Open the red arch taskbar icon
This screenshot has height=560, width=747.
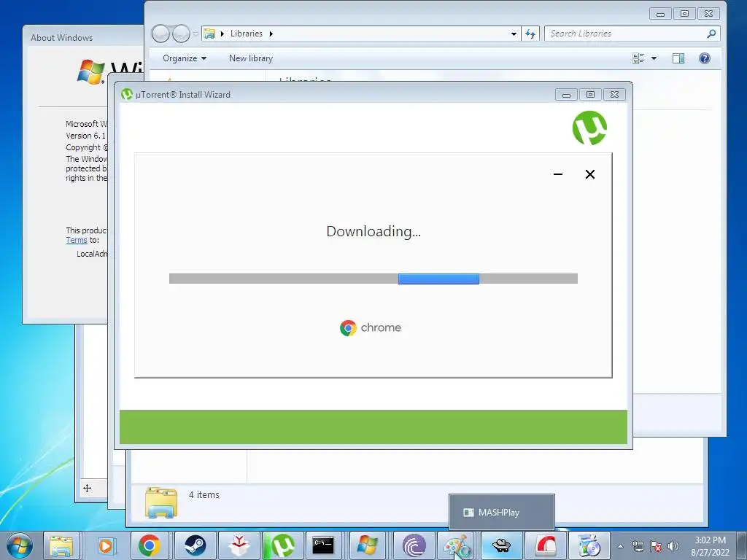pos(546,545)
